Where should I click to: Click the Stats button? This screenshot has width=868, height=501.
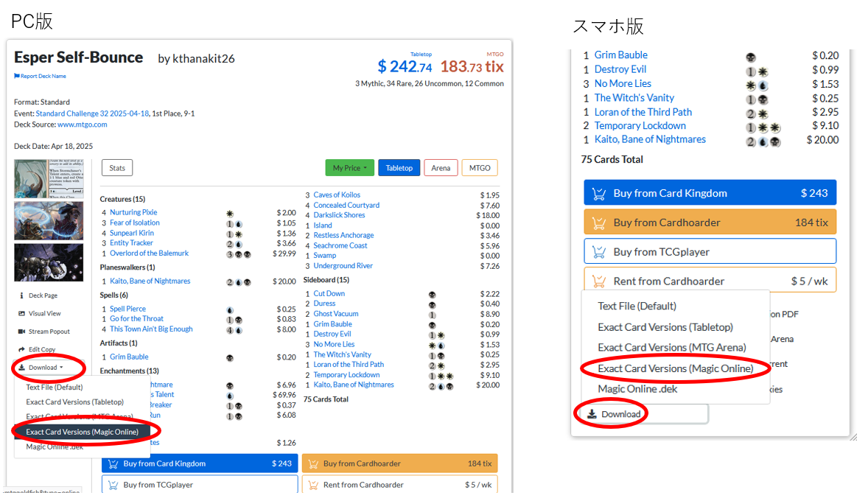(117, 168)
